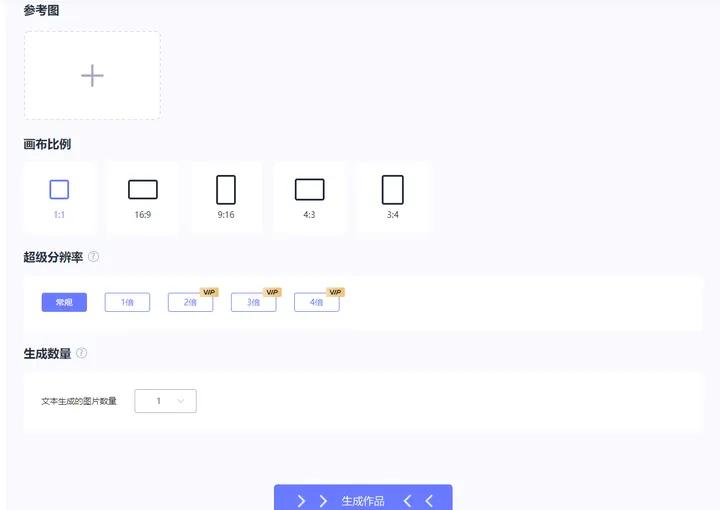Click the VIP badge on 2倍 option
The width and height of the screenshot is (720, 510).
coord(209,292)
